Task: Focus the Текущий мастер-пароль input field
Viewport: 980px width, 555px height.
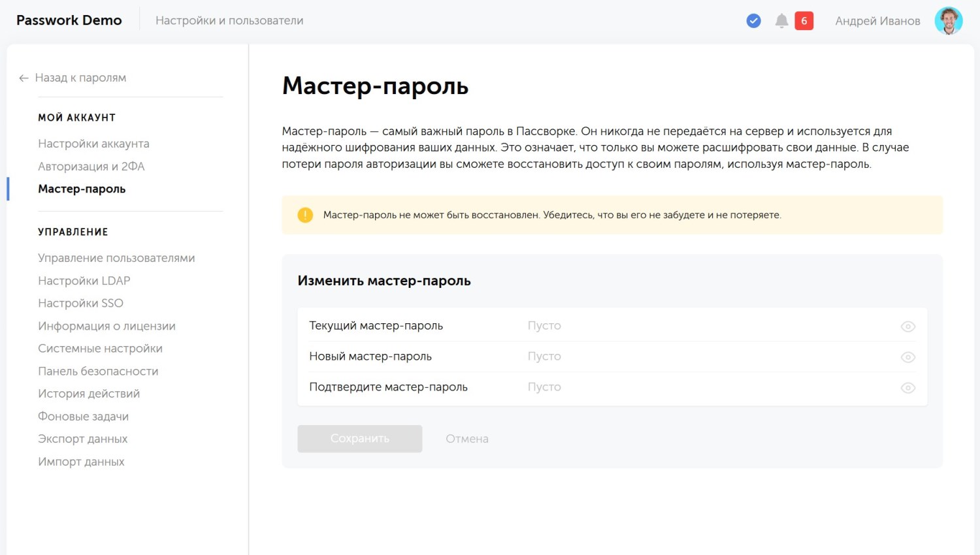Action: point(706,326)
